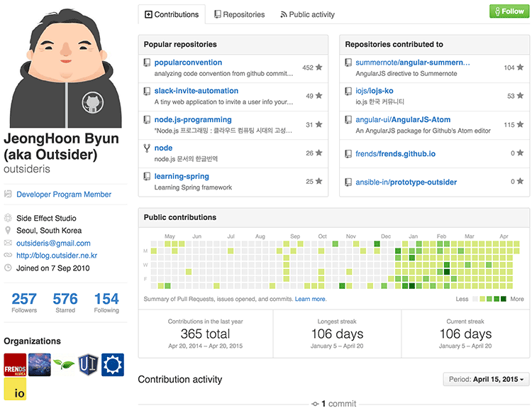Open the iojs/iojs-ko repository link
Screen dimensions: 532x411
click(x=375, y=91)
